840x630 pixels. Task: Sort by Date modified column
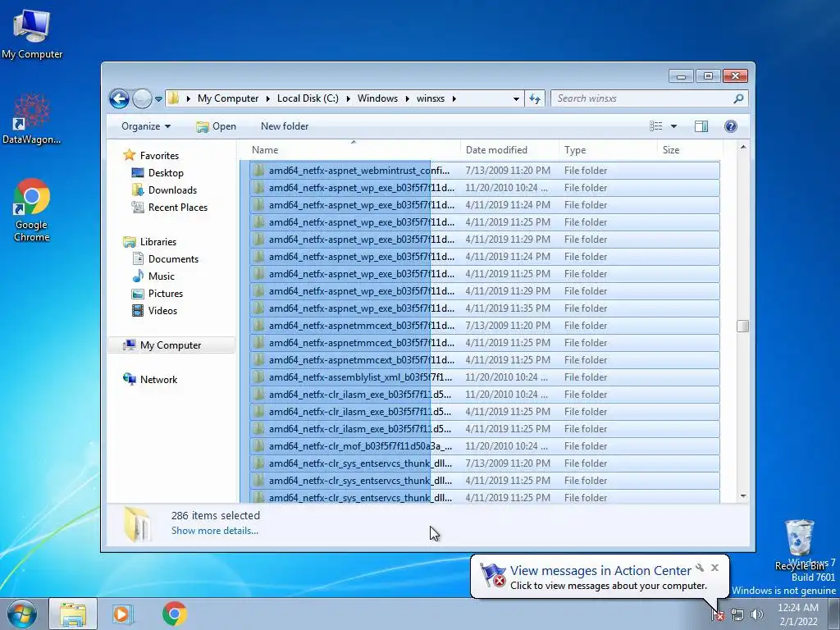(509, 150)
